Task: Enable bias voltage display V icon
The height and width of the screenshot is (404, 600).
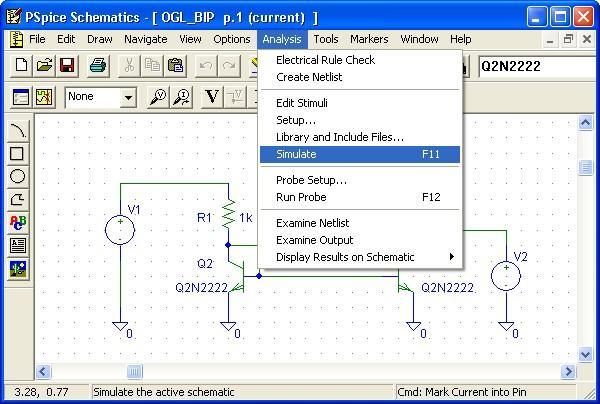Action: pos(212,97)
